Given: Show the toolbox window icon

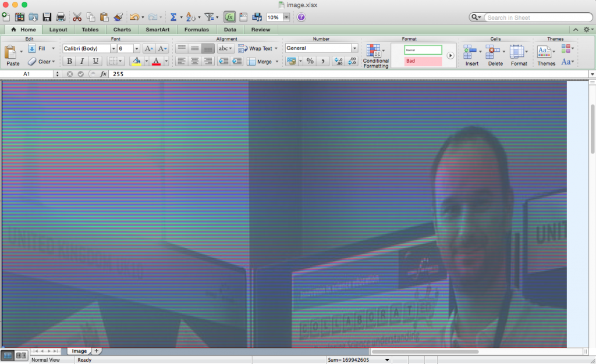Looking at the screenshot, I should click(244, 17).
